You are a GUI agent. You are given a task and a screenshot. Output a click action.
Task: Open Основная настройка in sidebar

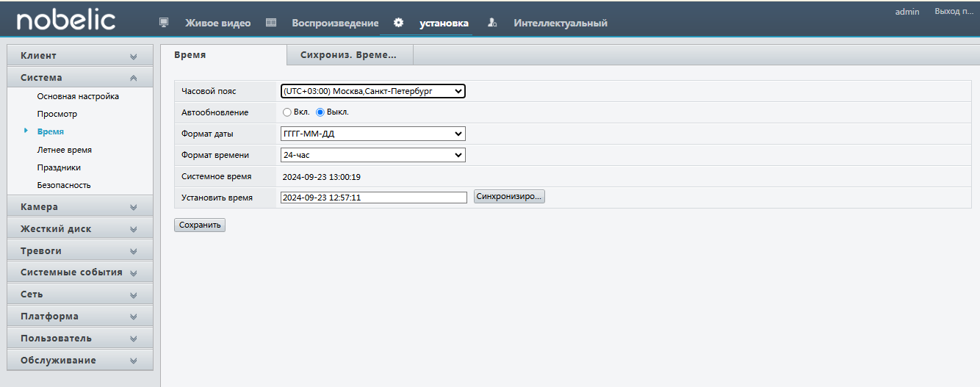point(78,96)
